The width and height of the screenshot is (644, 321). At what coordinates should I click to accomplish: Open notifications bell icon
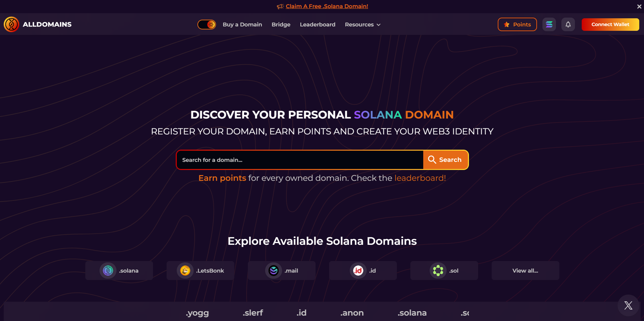point(568,24)
